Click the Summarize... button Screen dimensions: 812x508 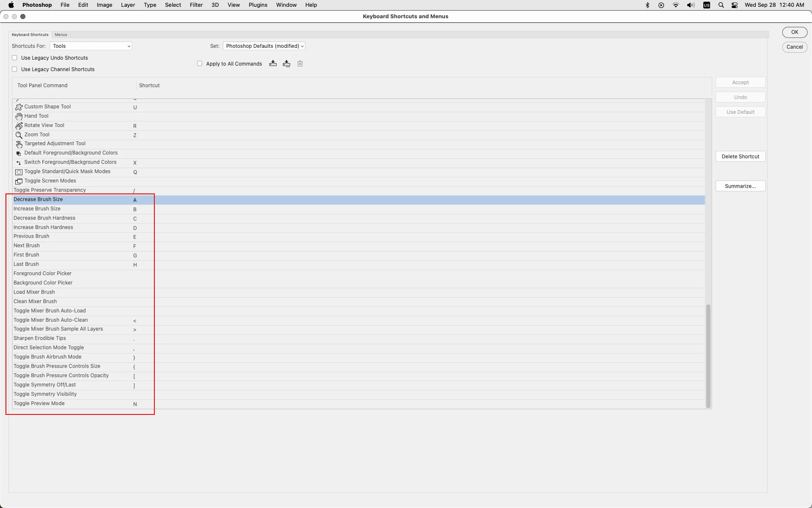(740, 186)
